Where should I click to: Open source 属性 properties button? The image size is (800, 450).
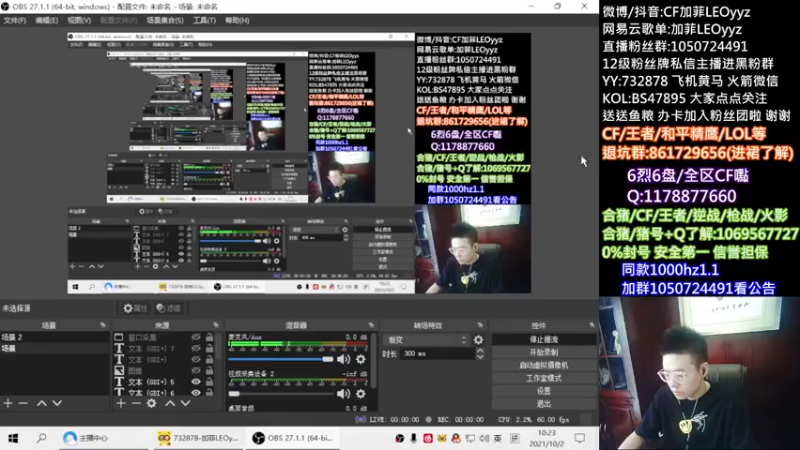pos(135,308)
